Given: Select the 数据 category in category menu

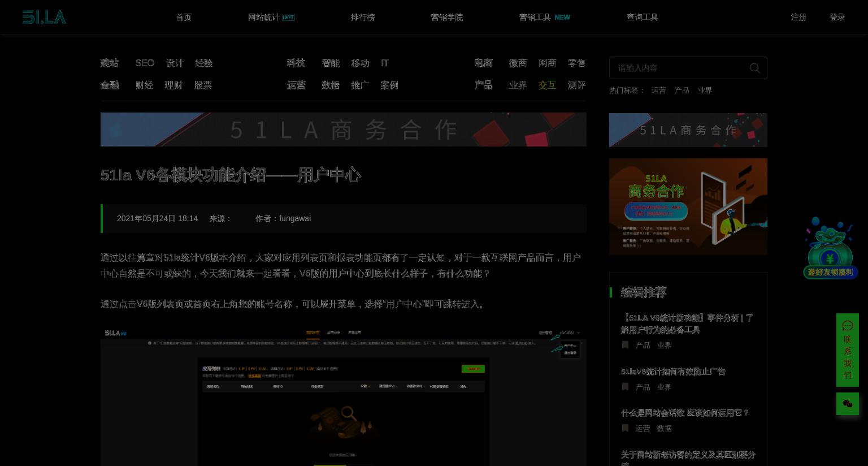Looking at the screenshot, I should [x=331, y=85].
